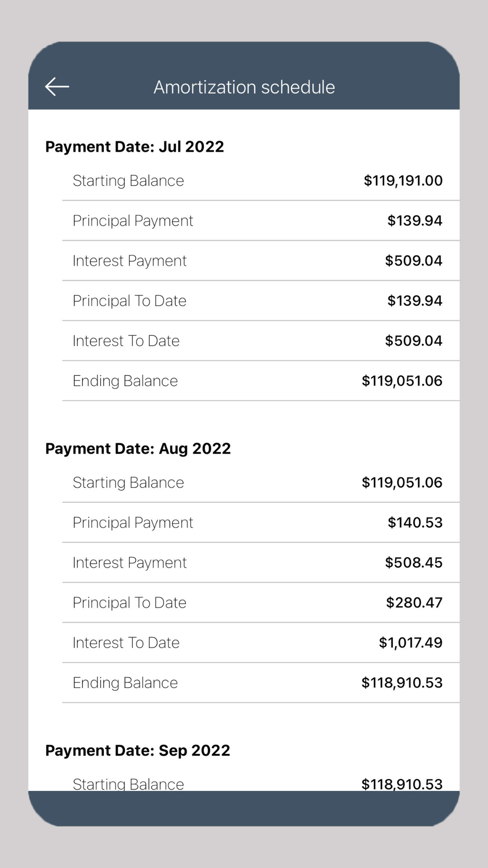Tap the back arrow icon
This screenshot has height=868, width=488.
[57, 87]
